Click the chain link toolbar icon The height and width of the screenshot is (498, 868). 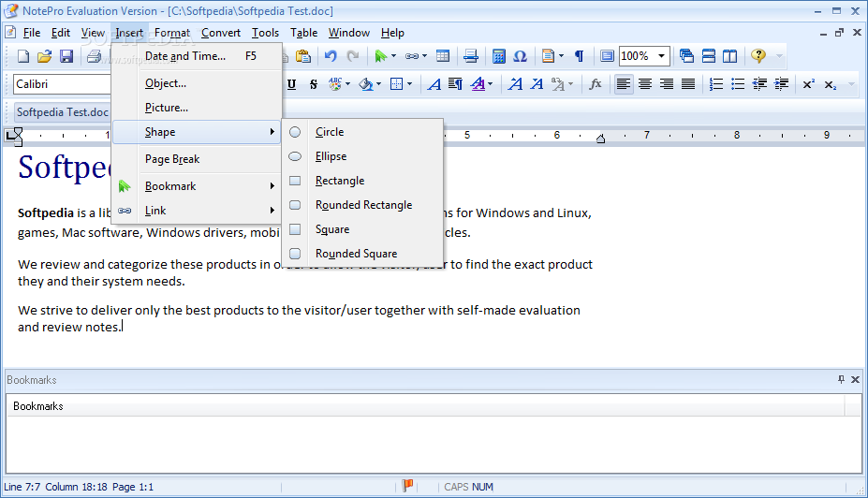tap(411, 56)
